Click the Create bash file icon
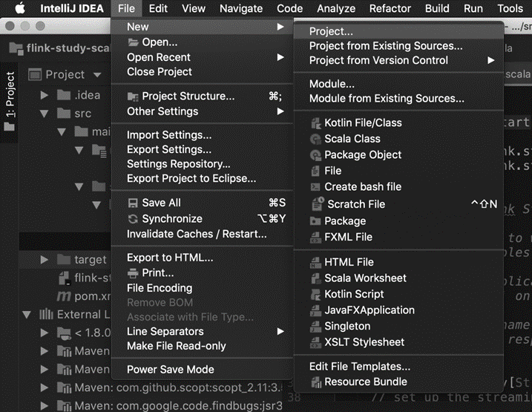532x412 pixels. tap(315, 186)
